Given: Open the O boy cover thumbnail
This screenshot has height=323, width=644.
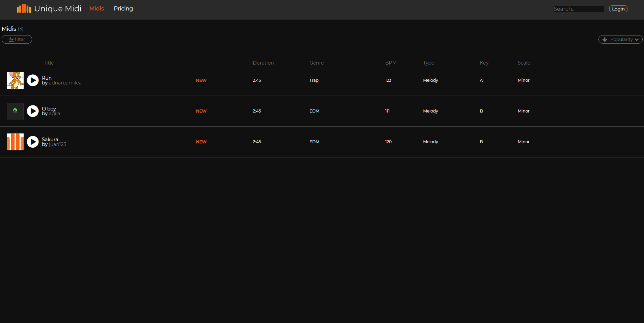Looking at the screenshot, I should (15, 111).
